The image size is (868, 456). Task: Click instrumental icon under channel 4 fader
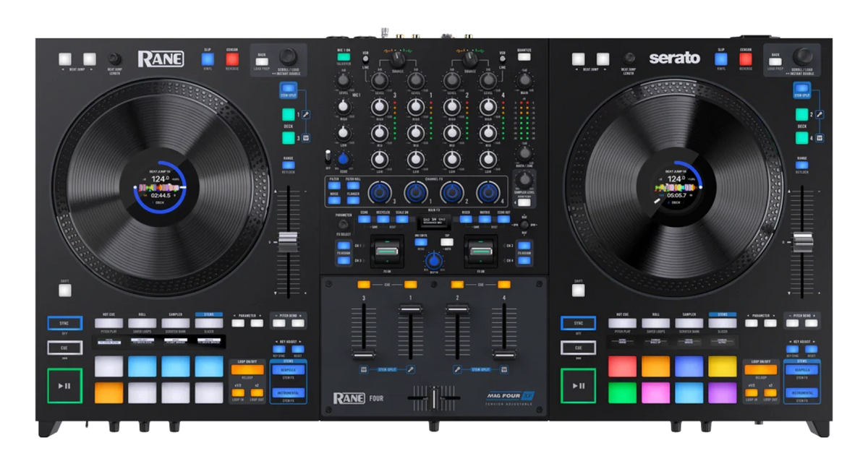click(x=504, y=370)
